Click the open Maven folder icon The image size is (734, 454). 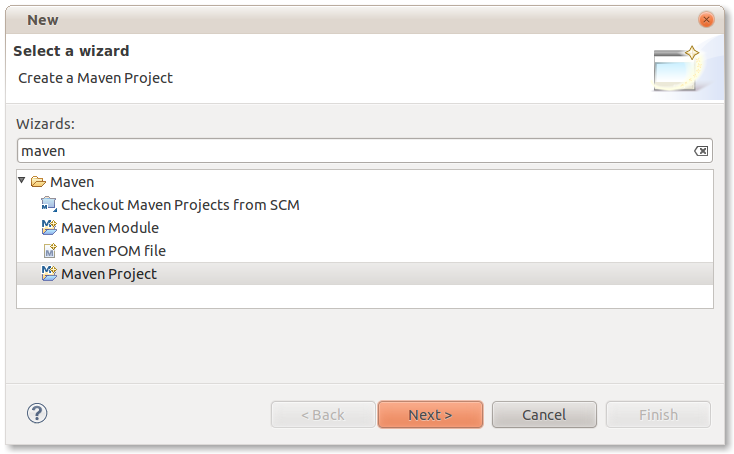pos(38,182)
